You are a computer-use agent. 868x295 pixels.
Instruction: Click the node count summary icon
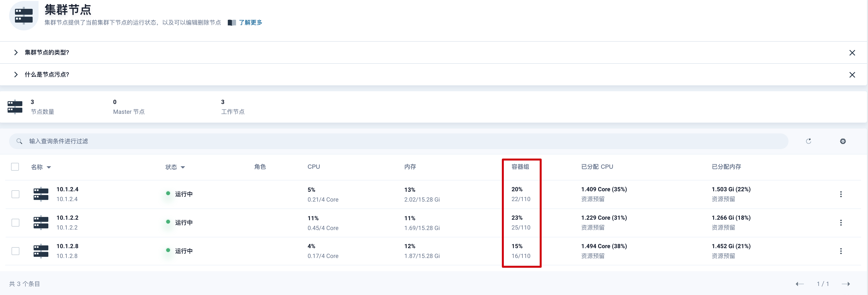click(x=15, y=107)
